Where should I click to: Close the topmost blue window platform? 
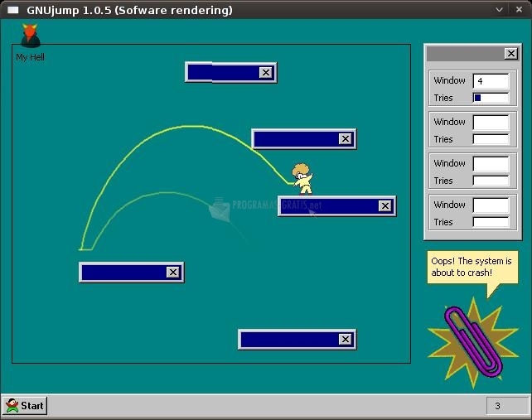[x=265, y=73]
